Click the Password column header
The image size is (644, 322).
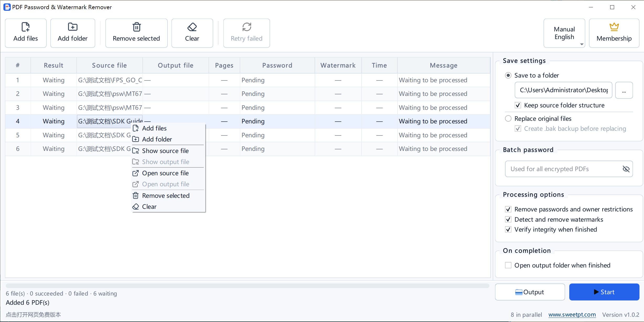277,66
